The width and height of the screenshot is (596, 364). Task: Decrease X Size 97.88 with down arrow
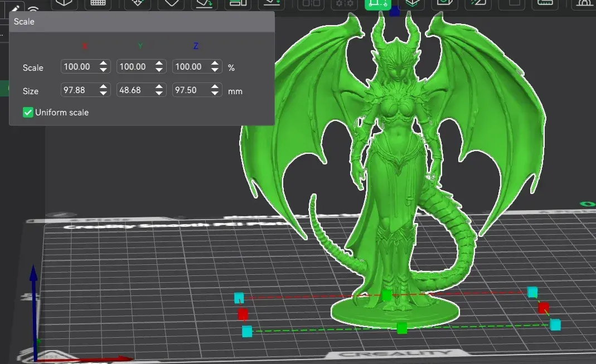click(103, 94)
